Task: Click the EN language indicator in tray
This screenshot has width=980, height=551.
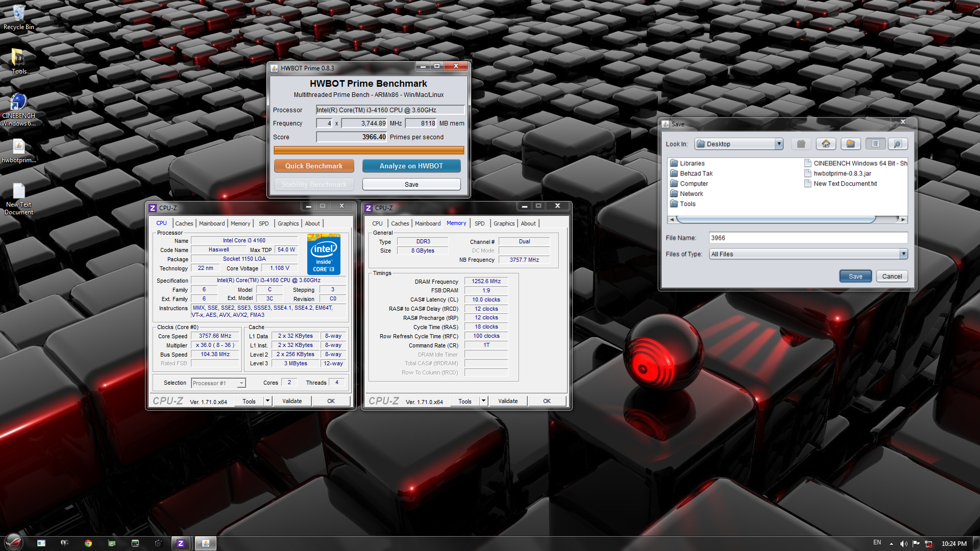Action: (x=877, y=542)
